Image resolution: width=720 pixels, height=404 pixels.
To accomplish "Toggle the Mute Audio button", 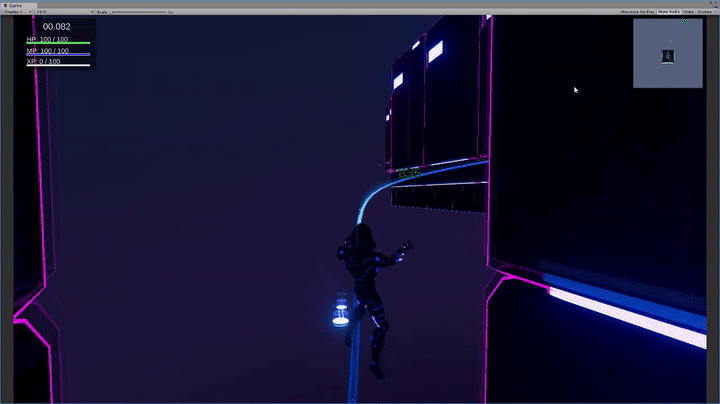I will (670, 11).
